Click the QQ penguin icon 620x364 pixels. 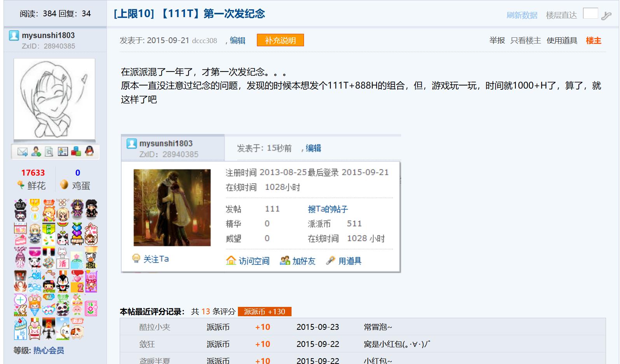coord(89,152)
